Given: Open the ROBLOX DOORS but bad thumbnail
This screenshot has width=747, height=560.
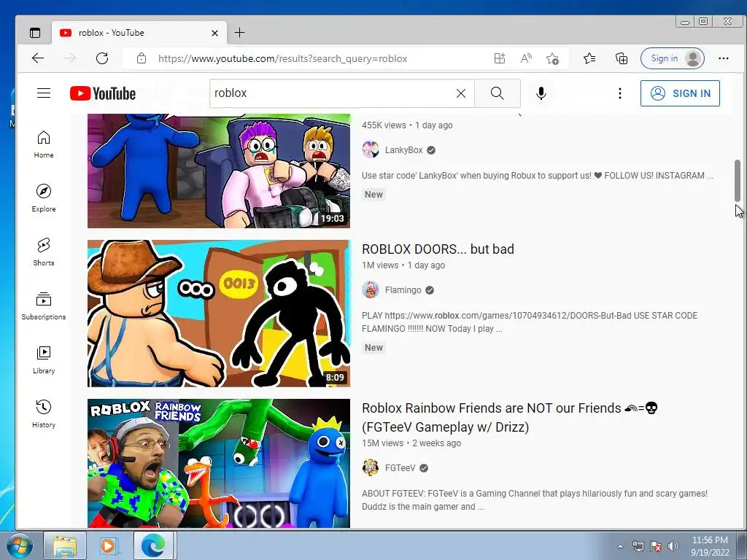Looking at the screenshot, I should pos(219,314).
